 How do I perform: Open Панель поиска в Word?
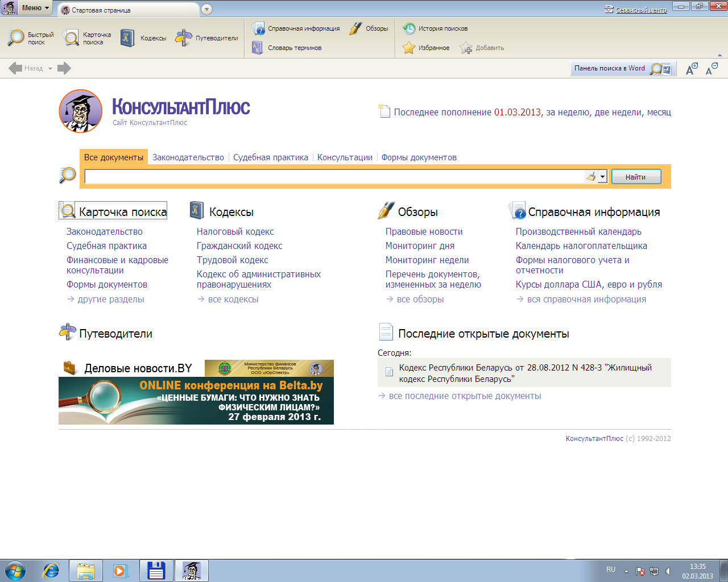pyautogui.click(x=623, y=68)
